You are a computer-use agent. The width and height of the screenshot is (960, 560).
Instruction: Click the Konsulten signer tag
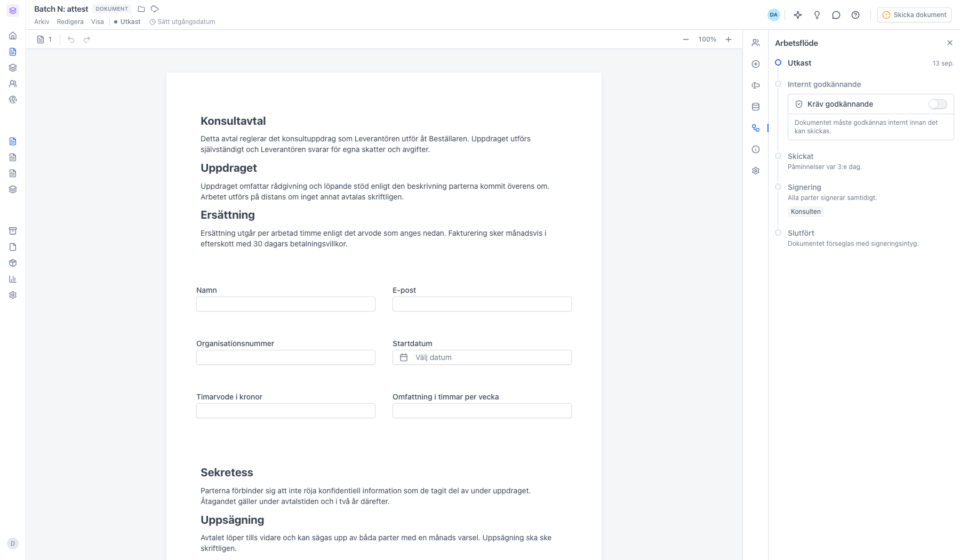coord(806,212)
